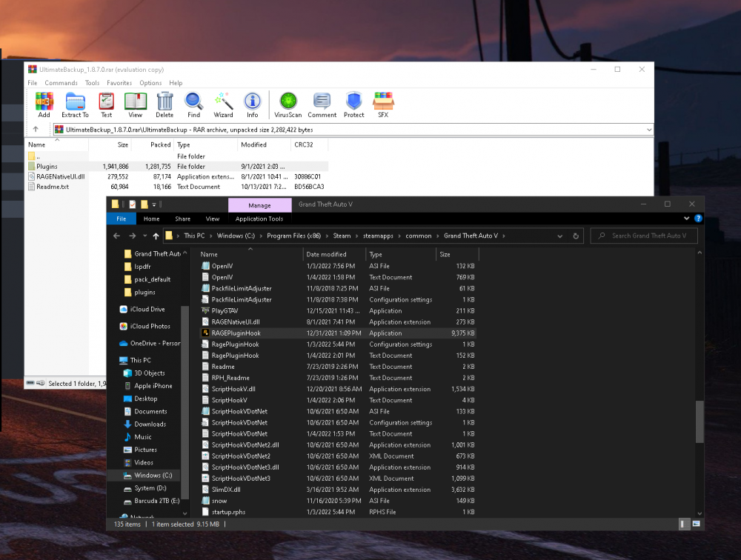Click the Search Grand Theft Auto V box

[643, 236]
